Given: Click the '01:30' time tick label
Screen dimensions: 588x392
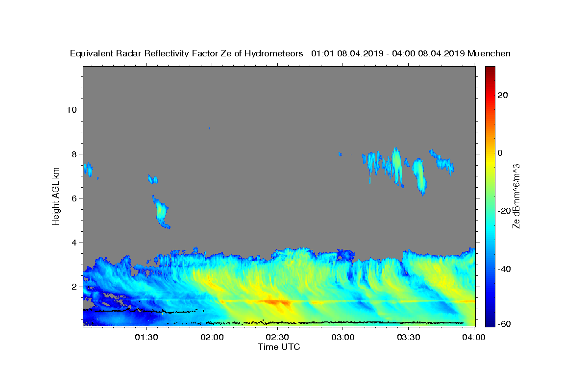Looking at the screenshot, I should click(147, 337).
